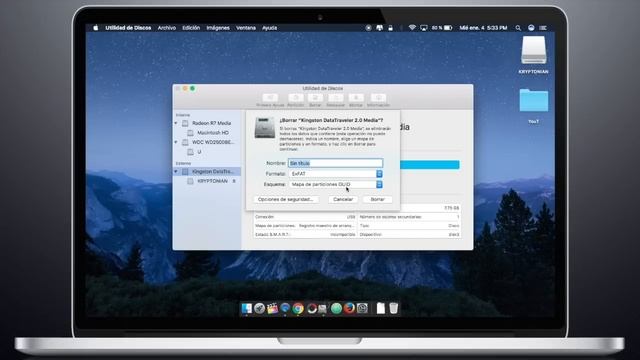Open the Formato ExFAT dropdown

336,174
